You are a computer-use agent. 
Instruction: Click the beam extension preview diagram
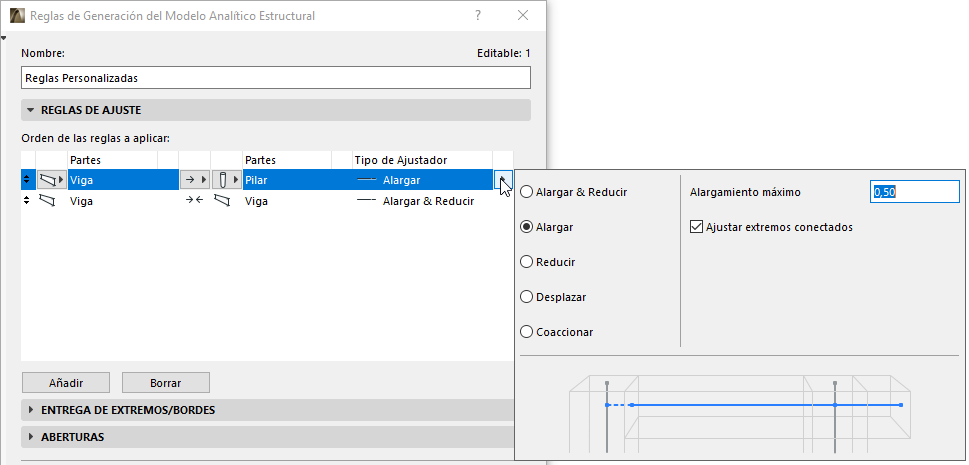[x=739, y=415]
